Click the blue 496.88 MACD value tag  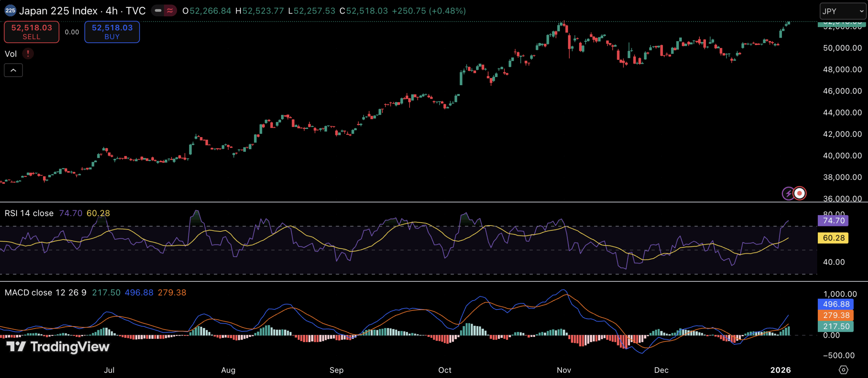(835, 304)
